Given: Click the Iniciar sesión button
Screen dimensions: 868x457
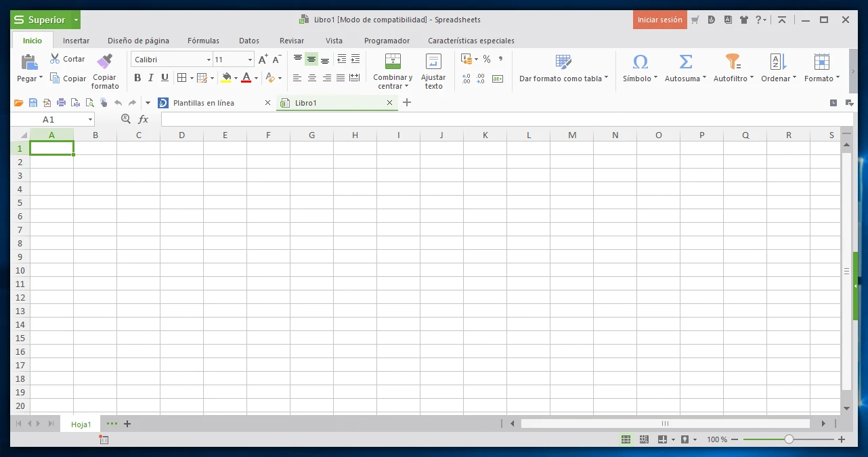Looking at the screenshot, I should pyautogui.click(x=659, y=20).
